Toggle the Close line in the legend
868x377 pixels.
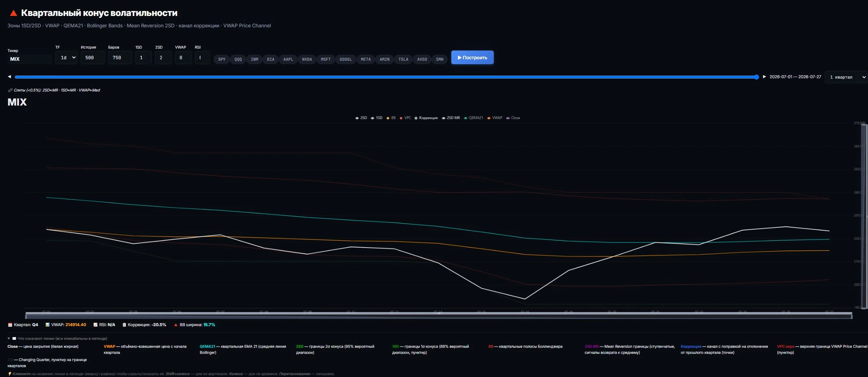(513, 118)
